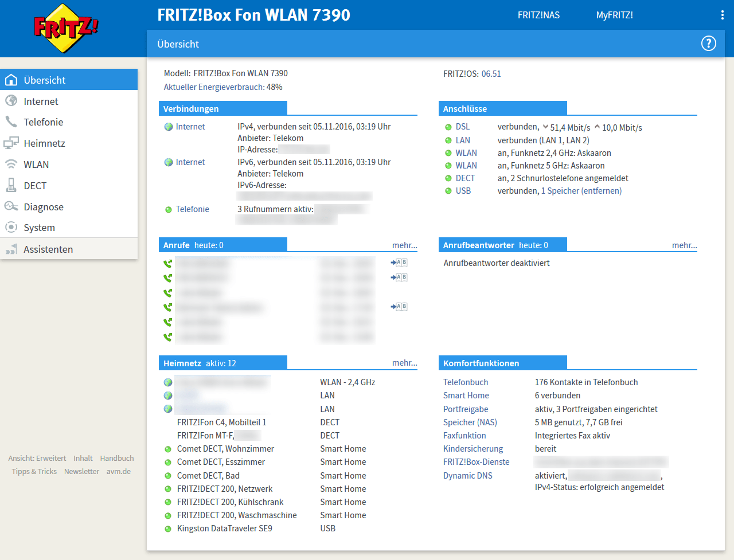Open the Faxfunktion link
734x560 pixels.
pos(464,436)
